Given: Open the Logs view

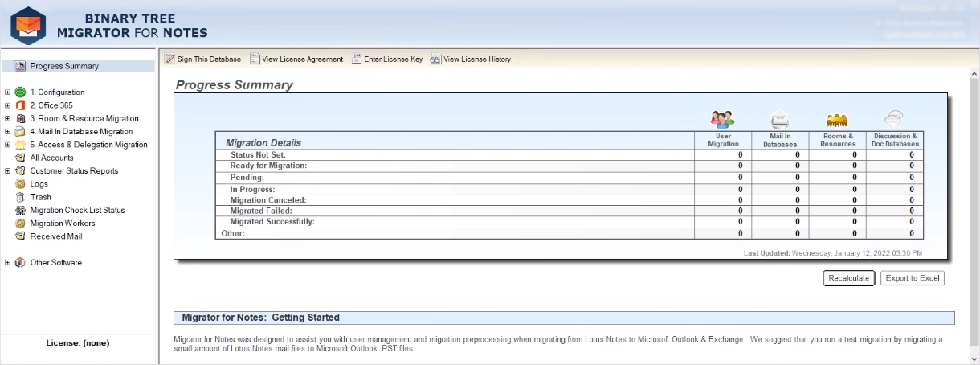Looking at the screenshot, I should coord(39,184).
